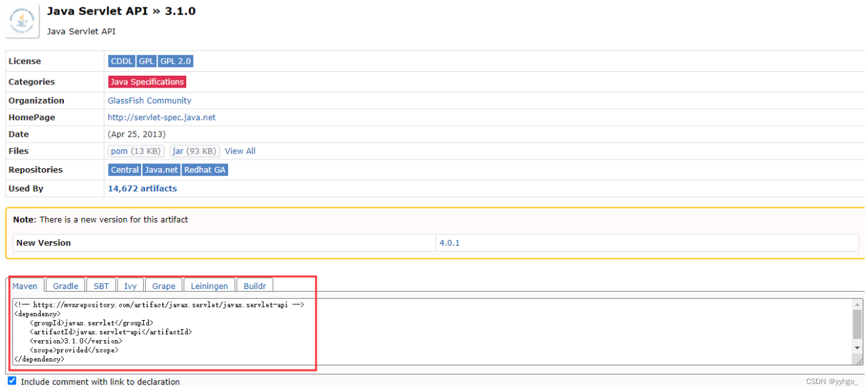Click the Note about a new version
This screenshot has height=392, width=868.
[x=100, y=219]
